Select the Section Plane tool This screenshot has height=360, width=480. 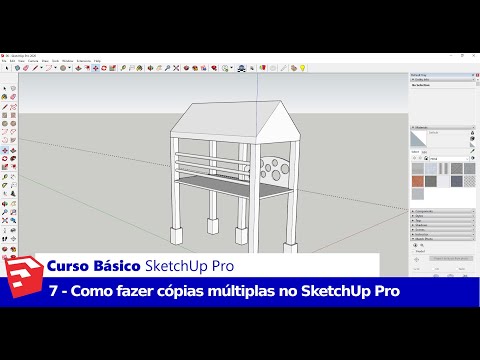point(13,239)
